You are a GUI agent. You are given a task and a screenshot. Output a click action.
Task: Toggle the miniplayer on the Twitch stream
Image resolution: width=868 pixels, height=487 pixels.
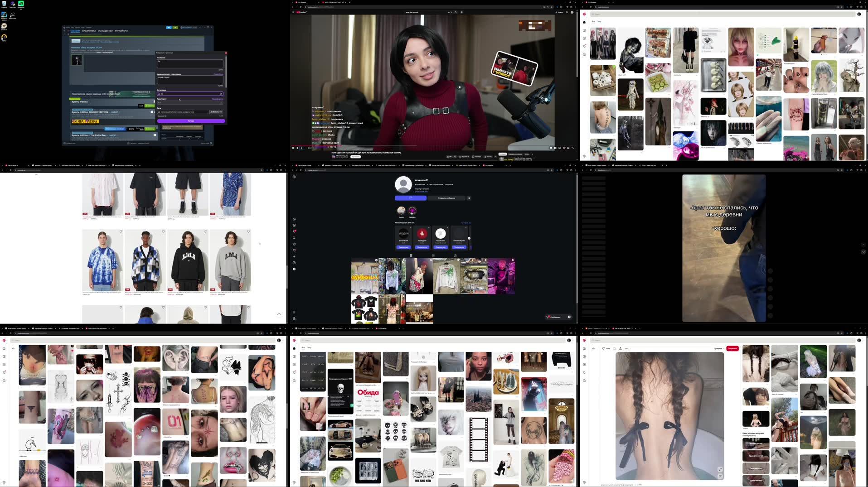559,148
